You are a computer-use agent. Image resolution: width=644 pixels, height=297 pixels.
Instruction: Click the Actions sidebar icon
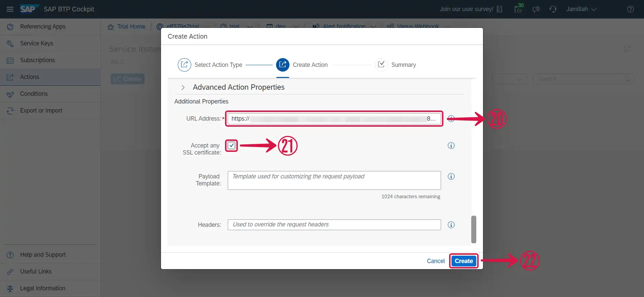(x=10, y=77)
